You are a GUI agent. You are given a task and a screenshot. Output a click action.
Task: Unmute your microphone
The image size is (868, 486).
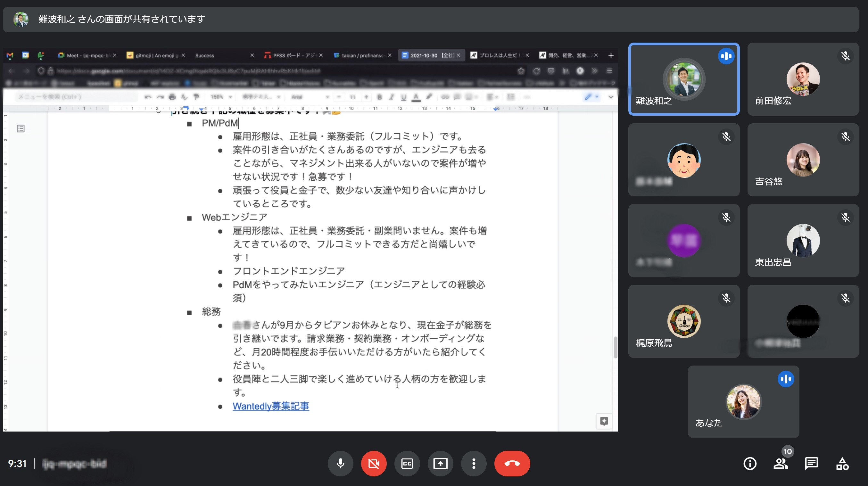pos(340,464)
